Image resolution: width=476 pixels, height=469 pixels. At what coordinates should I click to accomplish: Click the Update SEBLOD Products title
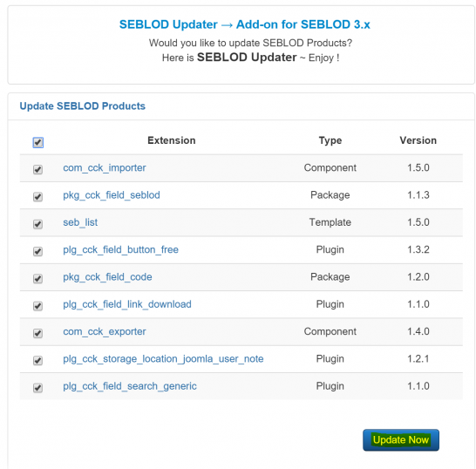click(83, 106)
